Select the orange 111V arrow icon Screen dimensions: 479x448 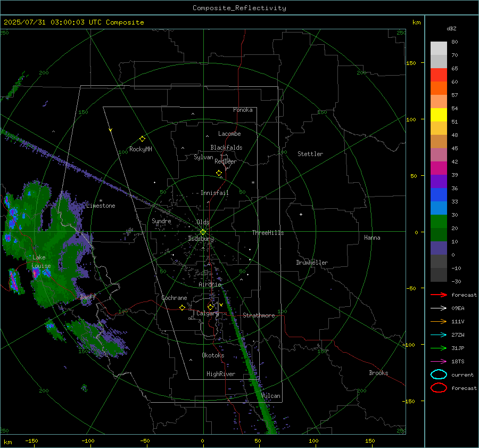[439, 321]
